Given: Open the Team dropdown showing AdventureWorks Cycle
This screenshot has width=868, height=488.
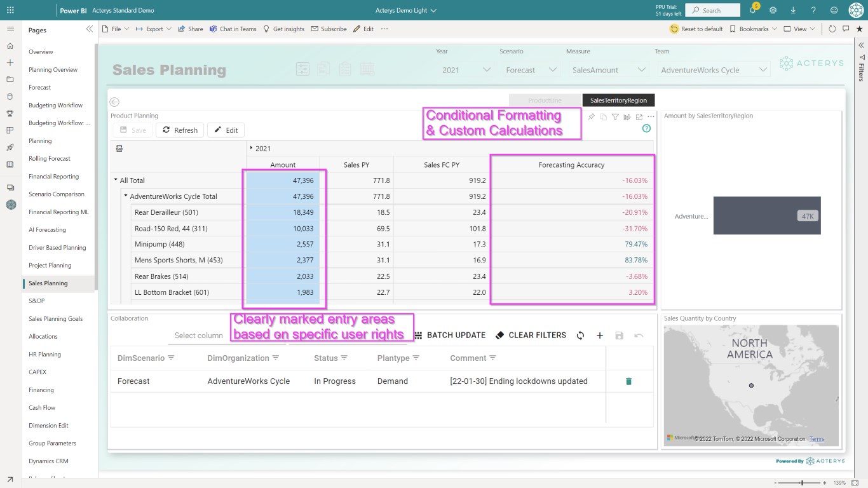Looking at the screenshot, I should click(714, 70).
